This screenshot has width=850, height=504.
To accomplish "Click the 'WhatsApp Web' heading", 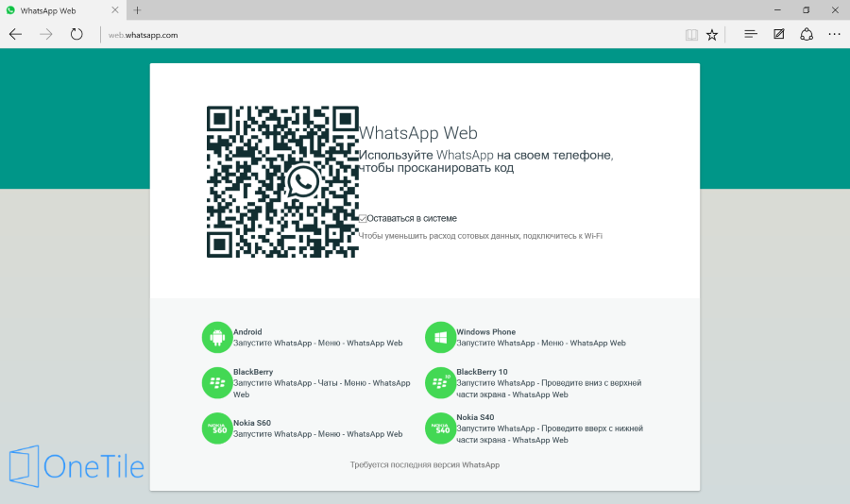I will 418,133.
